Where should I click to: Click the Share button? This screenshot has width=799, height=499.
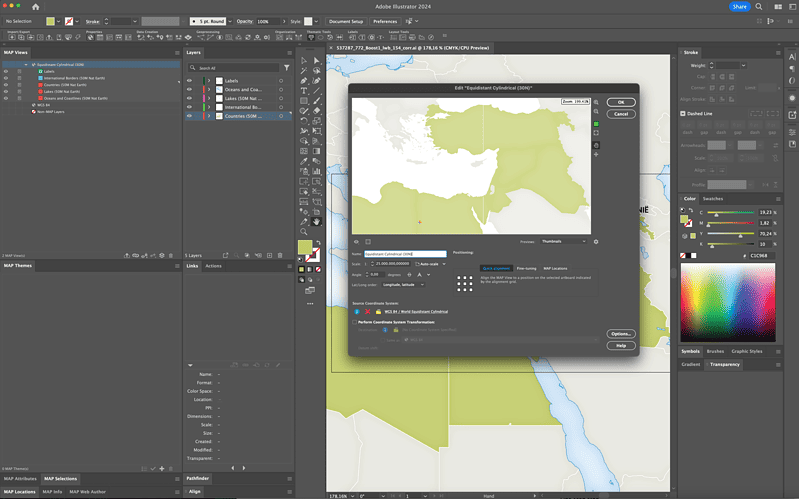(739, 7)
